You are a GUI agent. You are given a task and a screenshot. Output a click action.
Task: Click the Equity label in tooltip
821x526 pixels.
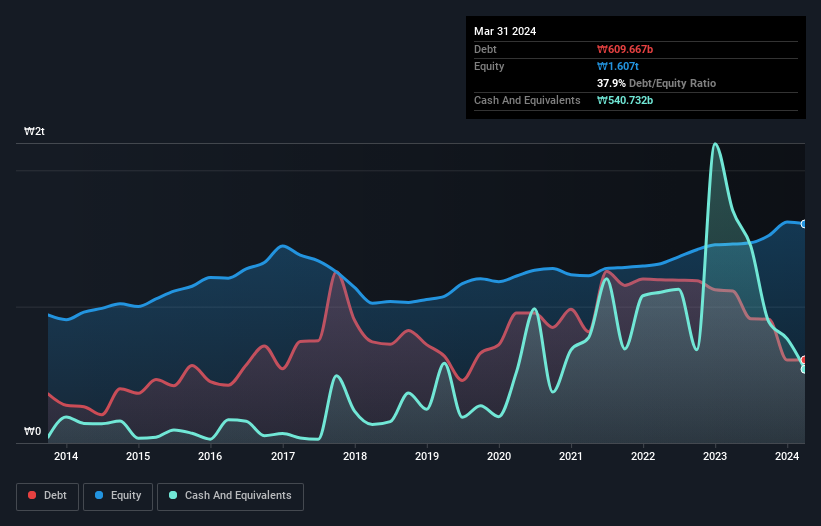(x=489, y=66)
